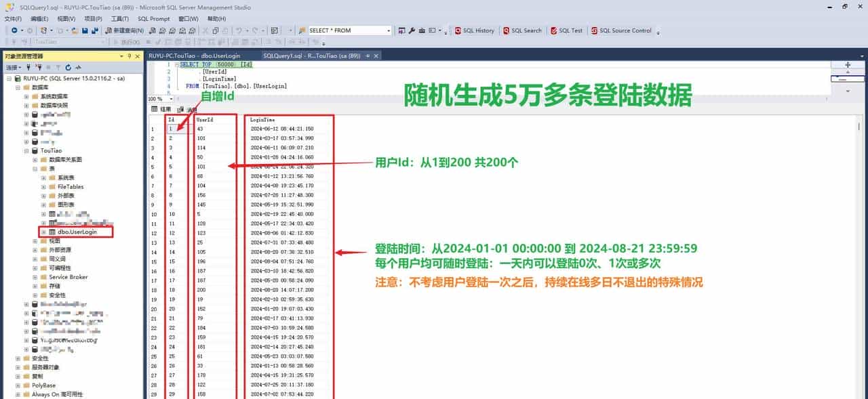The width and height of the screenshot is (868, 399).
Task: Click the Object Explorer filter icon
Action: coord(58,67)
